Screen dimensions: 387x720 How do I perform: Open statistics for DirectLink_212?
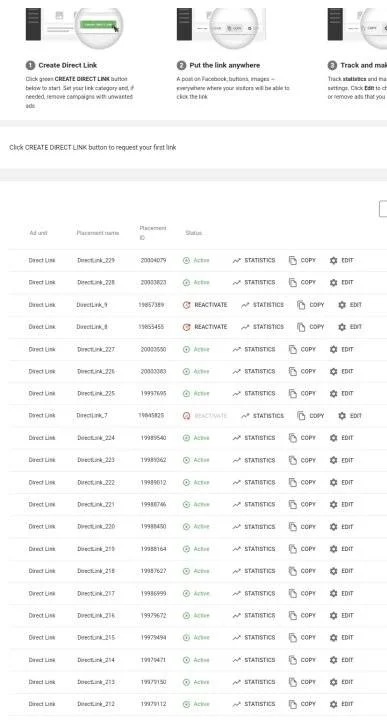tap(254, 704)
